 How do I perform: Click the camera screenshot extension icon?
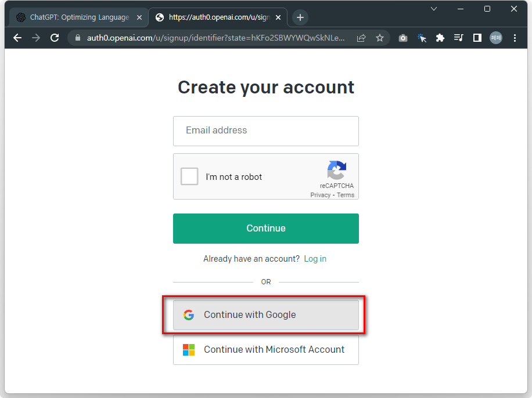click(x=402, y=38)
